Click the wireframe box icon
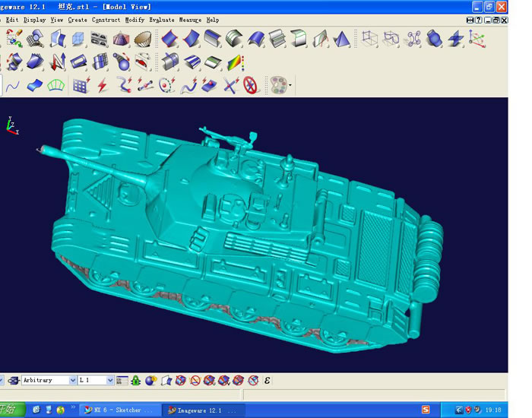The image size is (532, 418). (369, 38)
